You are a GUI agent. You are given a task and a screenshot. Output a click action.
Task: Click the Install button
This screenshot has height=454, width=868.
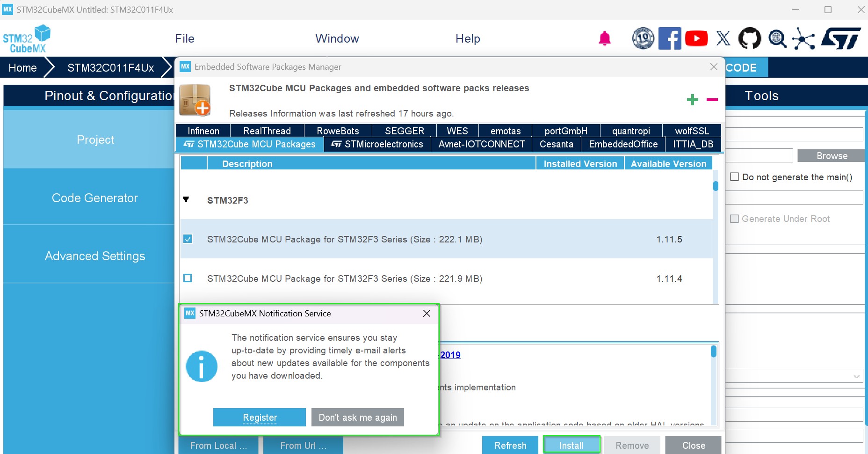pyautogui.click(x=571, y=445)
